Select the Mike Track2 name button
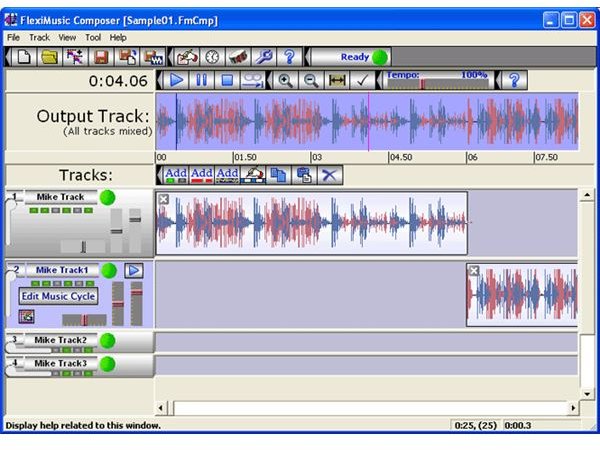Screen dimensions: 600x450 click(60, 340)
